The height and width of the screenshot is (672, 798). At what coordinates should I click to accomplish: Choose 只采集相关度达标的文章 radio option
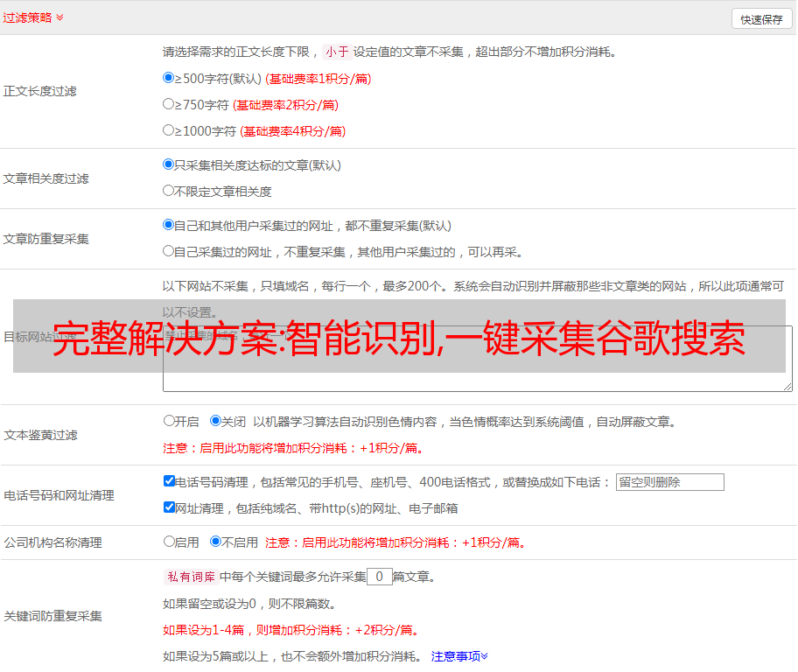tap(169, 164)
